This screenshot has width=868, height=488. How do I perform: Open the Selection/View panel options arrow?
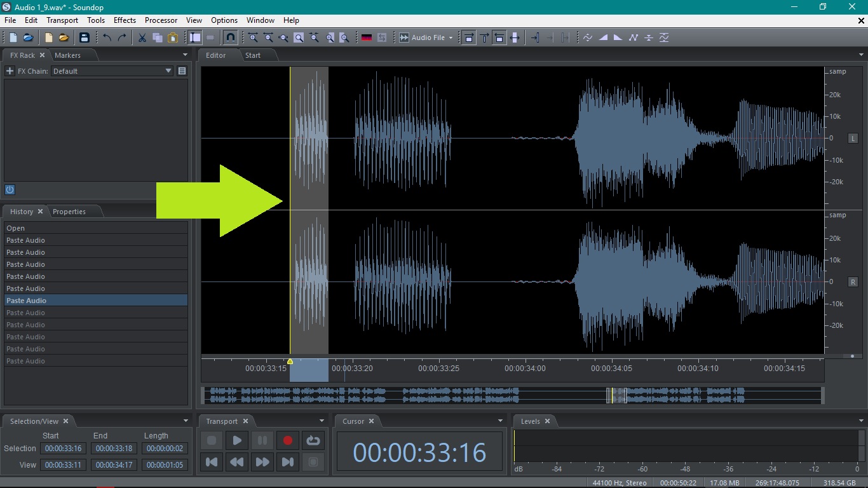[186, 421]
